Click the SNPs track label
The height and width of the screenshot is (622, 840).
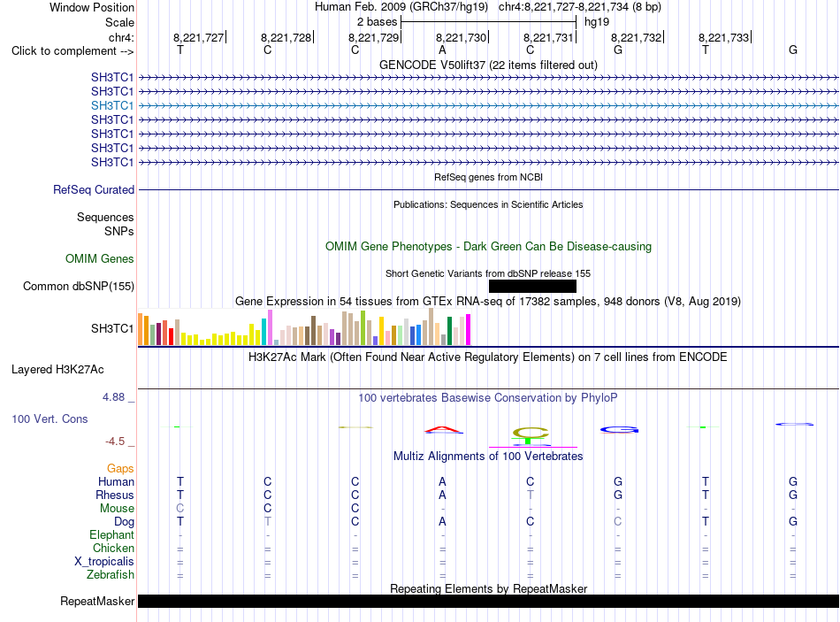pyautogui.click(x=119, y=231)
